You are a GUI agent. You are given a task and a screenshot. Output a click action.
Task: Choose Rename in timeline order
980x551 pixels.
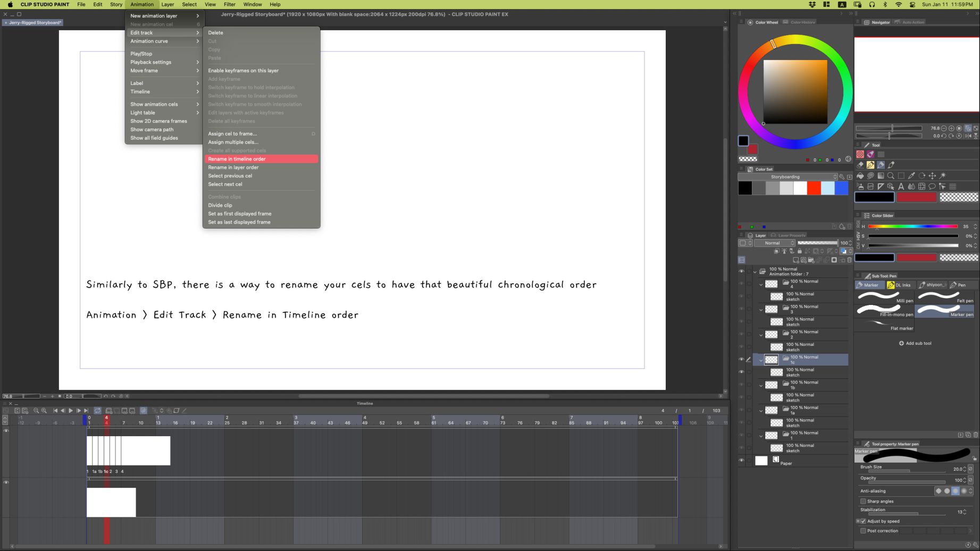pyautogui.click(x=261, y=159)
